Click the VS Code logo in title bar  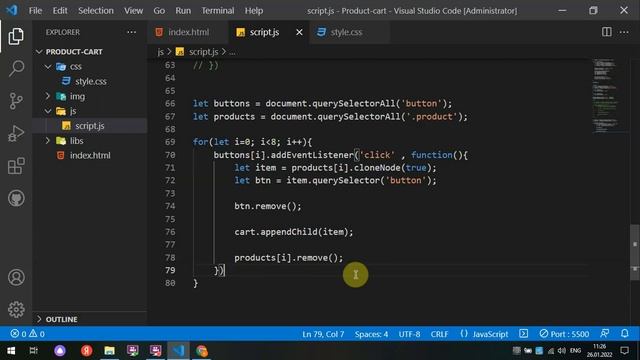pos(12,10)
